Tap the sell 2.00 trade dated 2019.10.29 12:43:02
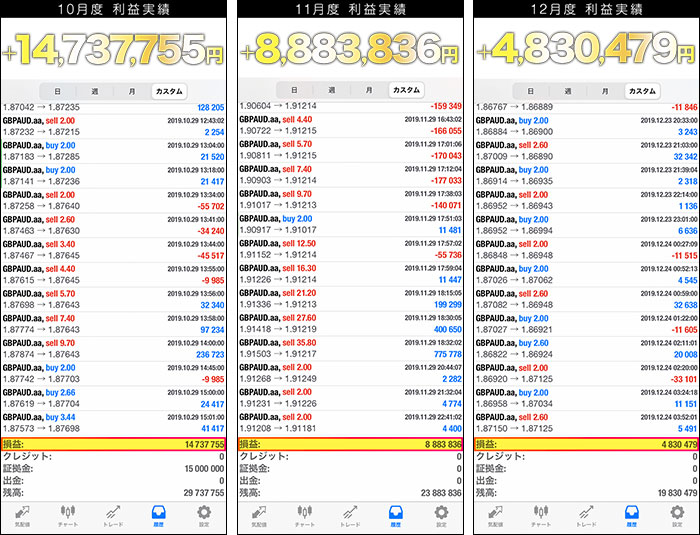The image size is (700, 535). click(x=113, y=126)
